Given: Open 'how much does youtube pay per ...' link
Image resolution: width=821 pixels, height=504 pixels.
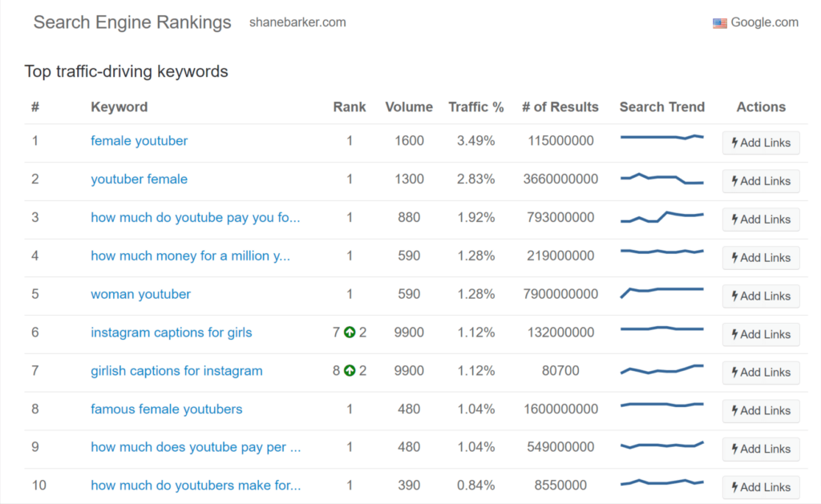Looking at the screenshot, I should 196,447.
